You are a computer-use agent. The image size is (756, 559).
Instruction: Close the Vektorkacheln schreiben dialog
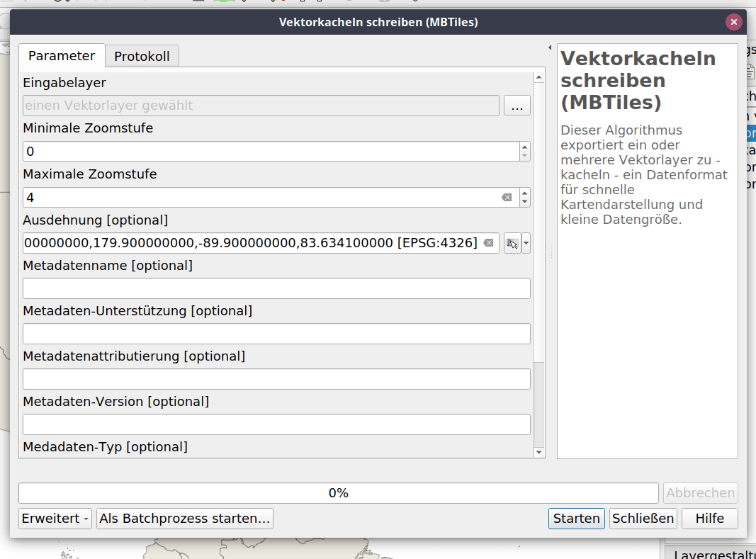click(733, 22)
